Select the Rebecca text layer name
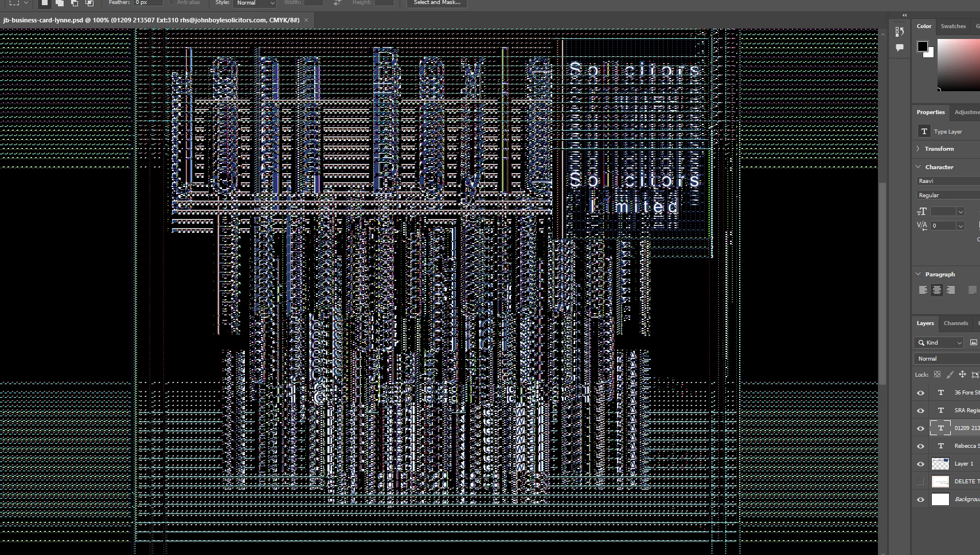Screen dimensions: 980x555 tap(967, 446)
